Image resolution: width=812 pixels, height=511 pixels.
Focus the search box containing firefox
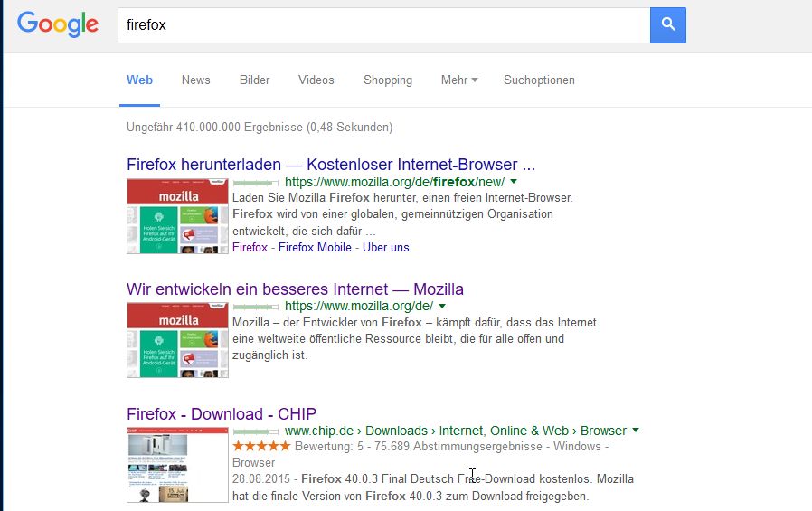click(383, 24)
